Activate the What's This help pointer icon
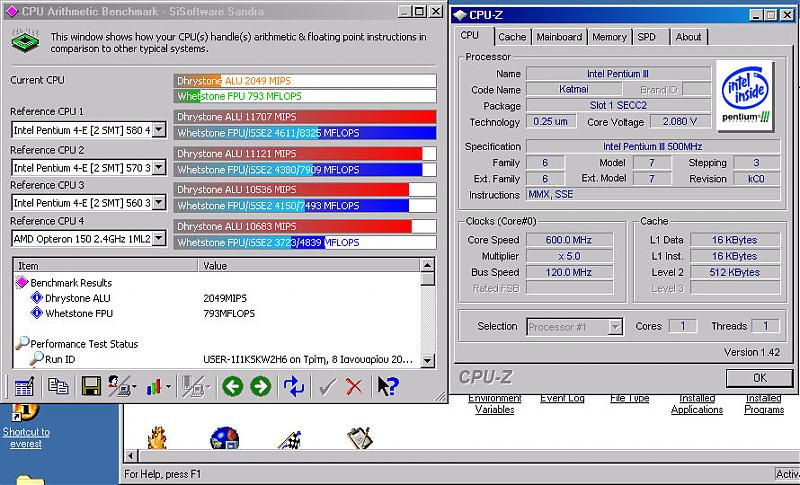The width and height of the screenshot is (800, 485). [x=388, y=386]
